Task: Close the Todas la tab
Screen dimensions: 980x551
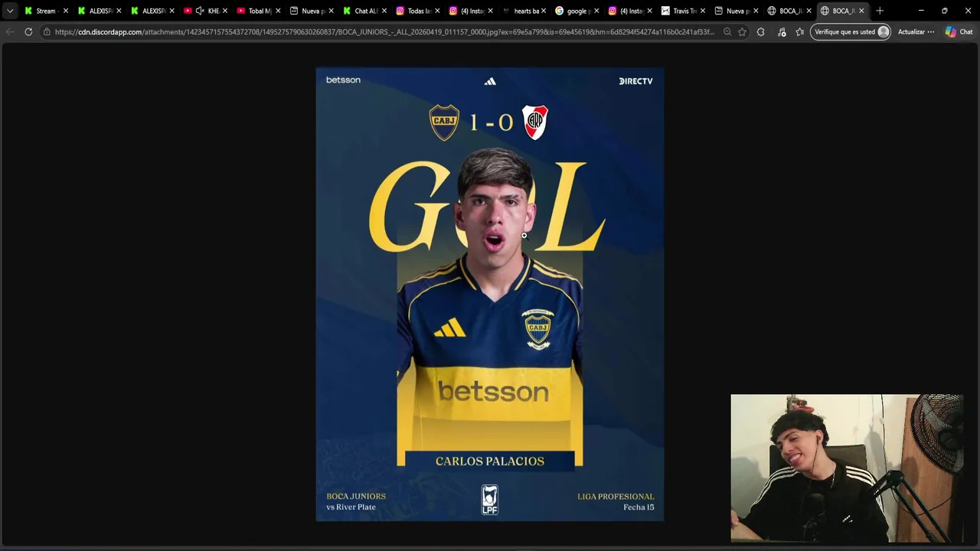Action: [x=437, y=11]
